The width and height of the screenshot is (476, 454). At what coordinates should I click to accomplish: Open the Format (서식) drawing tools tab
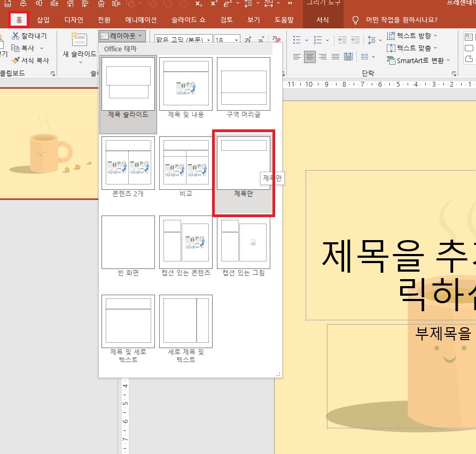click(x=322, y=20)
